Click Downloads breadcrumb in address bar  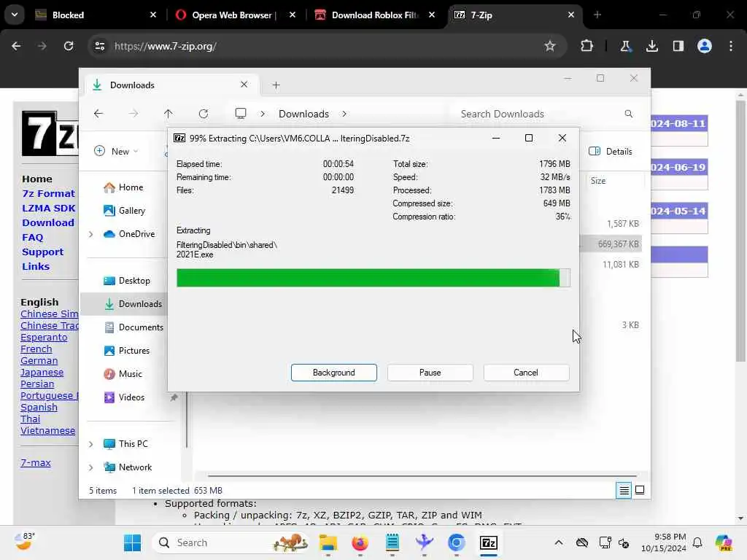[303, 114]
